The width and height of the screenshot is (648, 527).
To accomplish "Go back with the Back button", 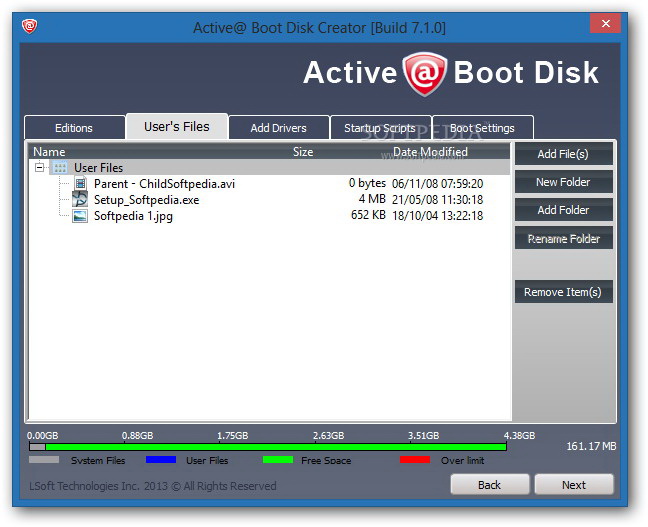I will [x=490, y=485].
